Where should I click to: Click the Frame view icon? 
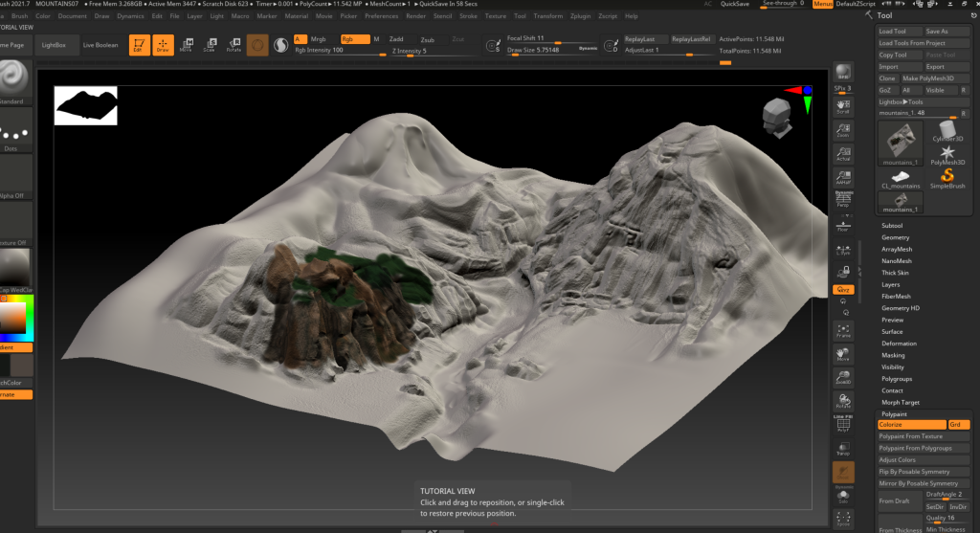(x=843, y=328)
